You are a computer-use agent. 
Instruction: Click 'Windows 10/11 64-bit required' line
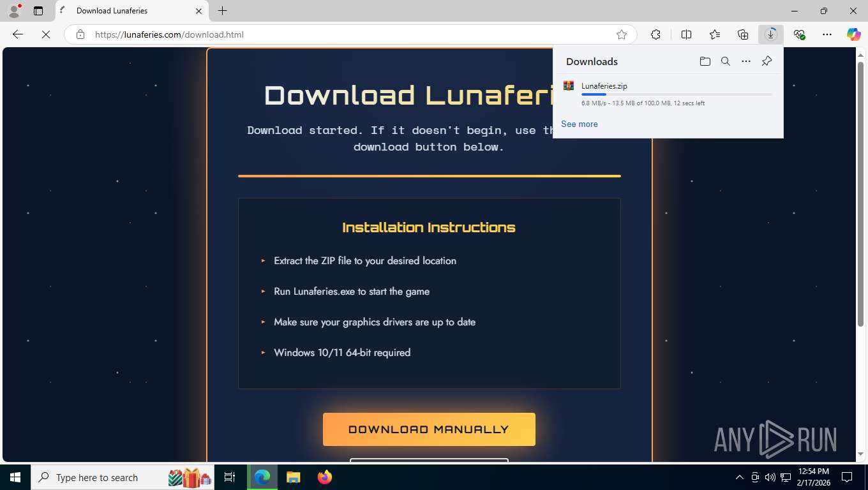pyautogui.click(x=342, y=352)
